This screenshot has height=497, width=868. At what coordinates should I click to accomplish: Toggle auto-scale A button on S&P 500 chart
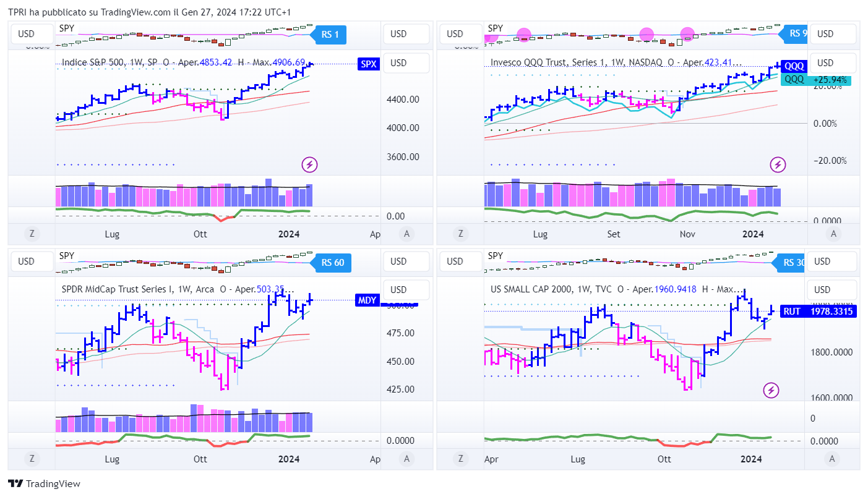click(406, 234)
